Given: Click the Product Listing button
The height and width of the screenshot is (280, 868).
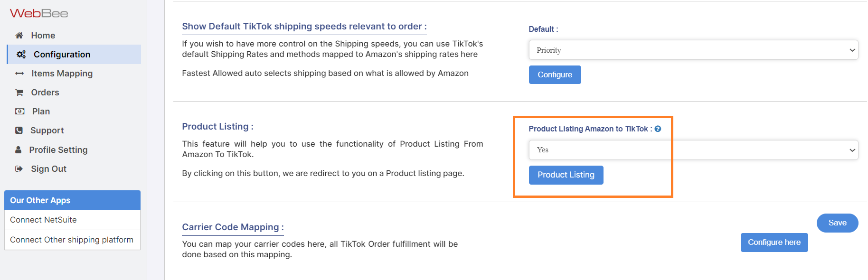Looking at the screenshot, I should point(566,175).
